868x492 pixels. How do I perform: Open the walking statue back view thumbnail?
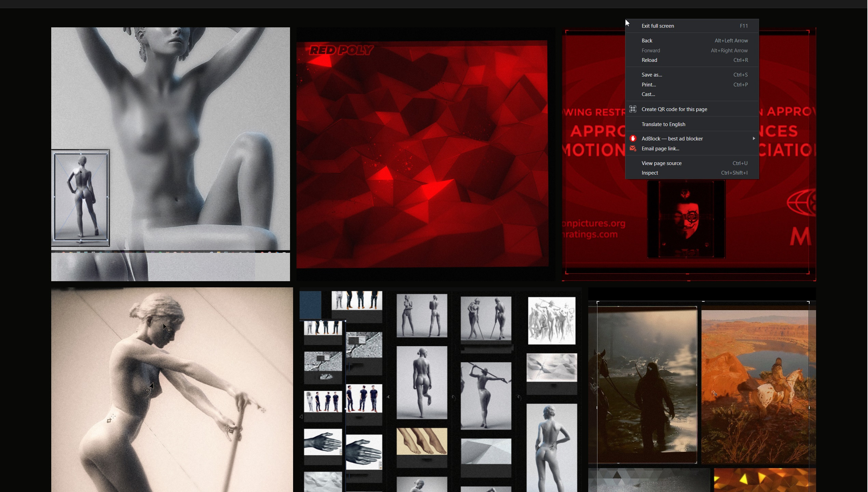click(x=422, y=382)
